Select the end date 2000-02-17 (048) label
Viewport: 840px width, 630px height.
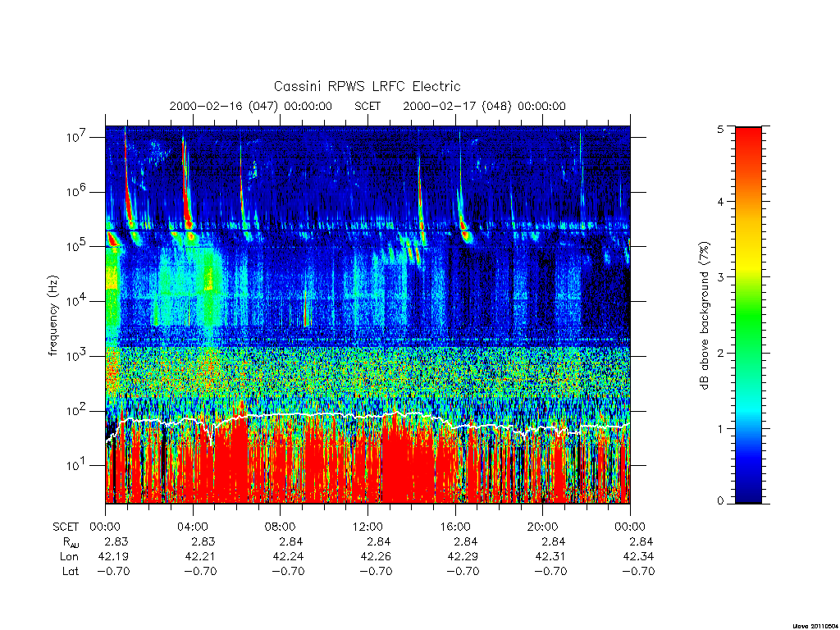click(484, 106)
